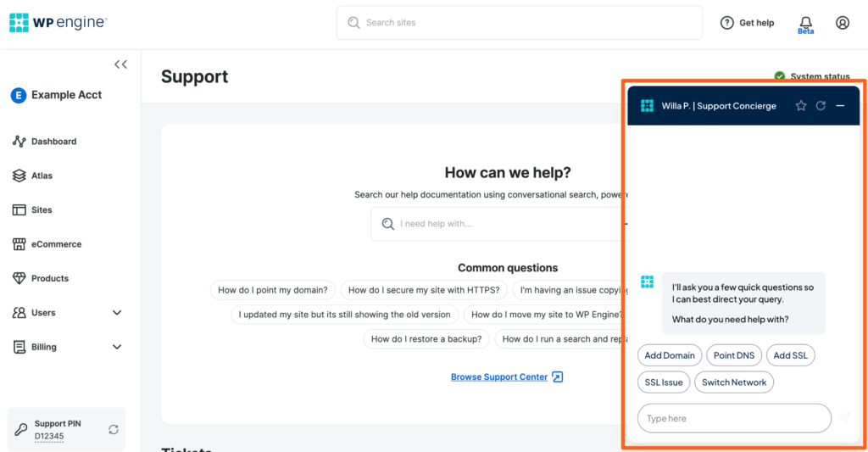Screen dimensions: 868x452
Task: Select the SSL Issue chat option
Action: (x=664, y=382)
